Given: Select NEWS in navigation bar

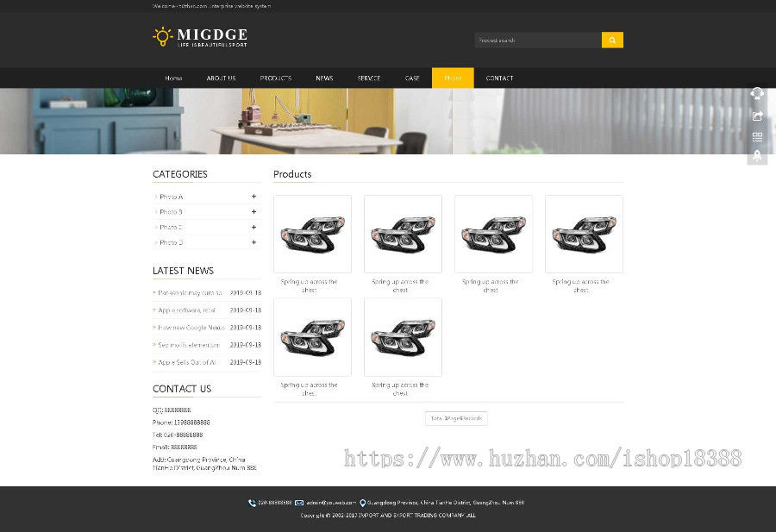Looking at the screenshot, I should point(325,78).
